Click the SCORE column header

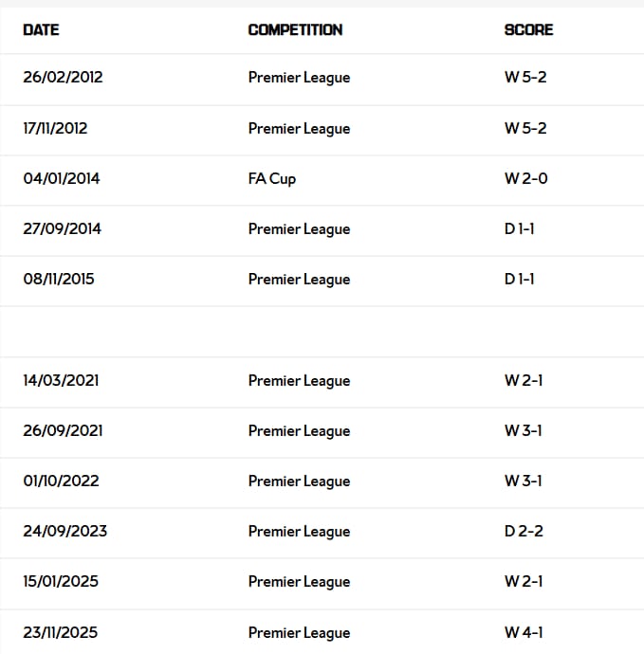coord(528,29)
